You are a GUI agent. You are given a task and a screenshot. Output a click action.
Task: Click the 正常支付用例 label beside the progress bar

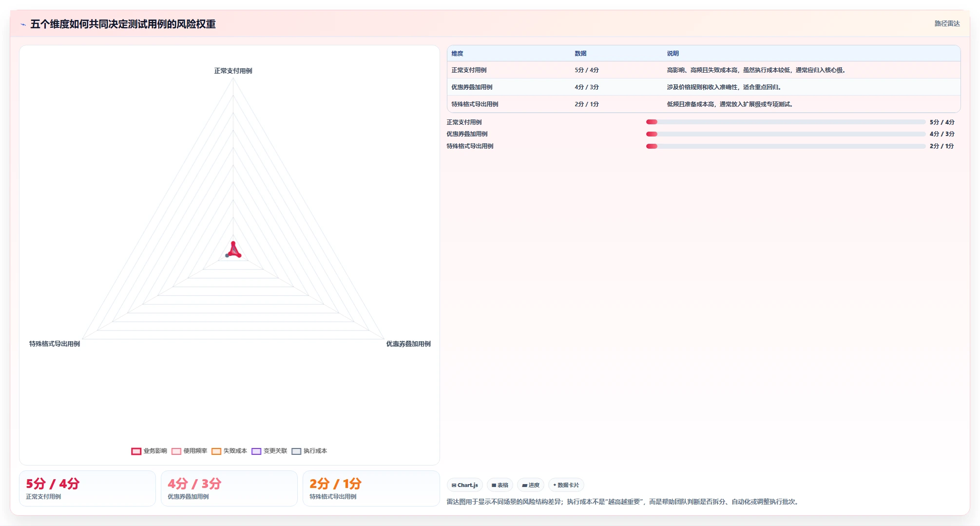464,122
